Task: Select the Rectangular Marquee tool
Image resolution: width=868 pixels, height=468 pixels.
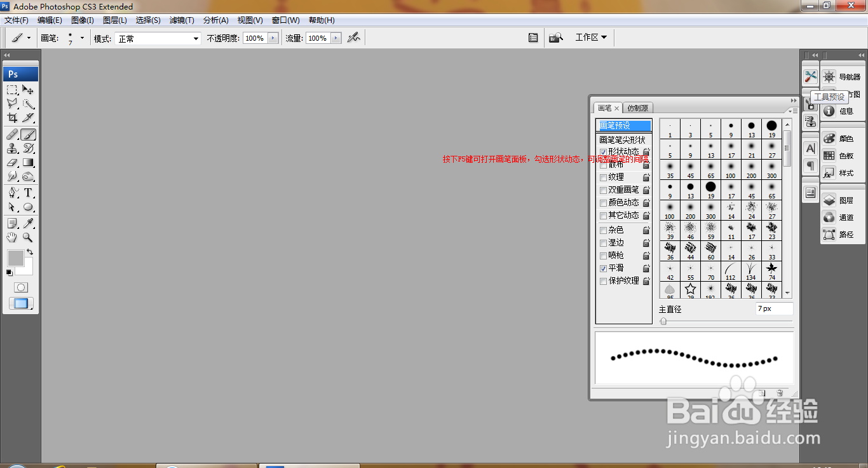Action: [12, 90]
